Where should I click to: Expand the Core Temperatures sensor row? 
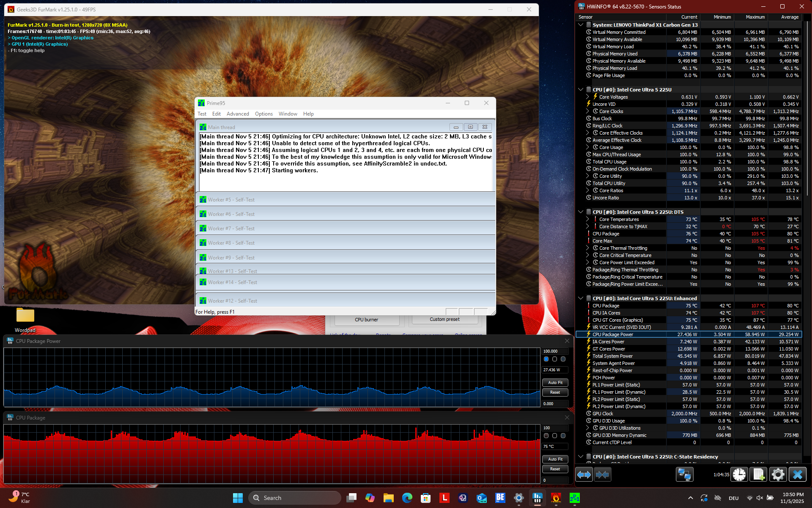click(x=587, y=219)
